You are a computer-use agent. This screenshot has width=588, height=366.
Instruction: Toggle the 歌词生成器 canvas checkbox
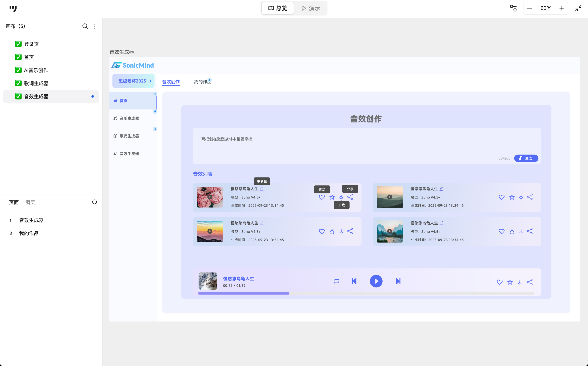tap(18, 83)
